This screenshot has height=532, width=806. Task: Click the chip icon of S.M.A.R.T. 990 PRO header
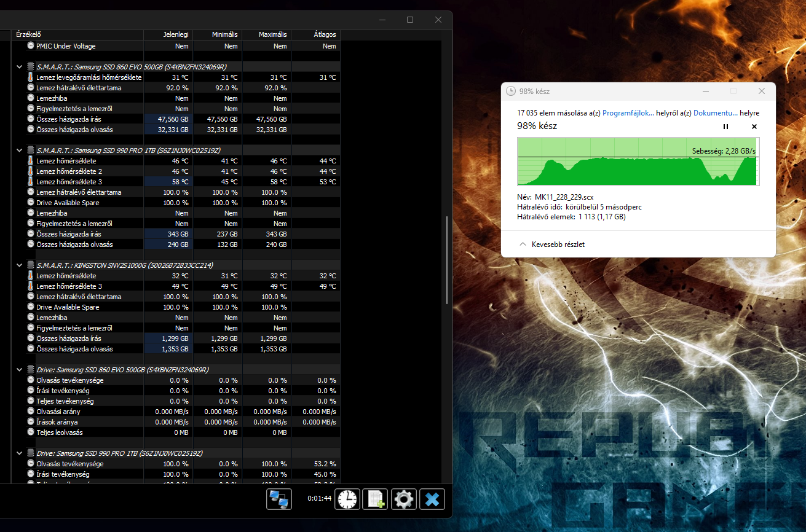click(31, 151)
